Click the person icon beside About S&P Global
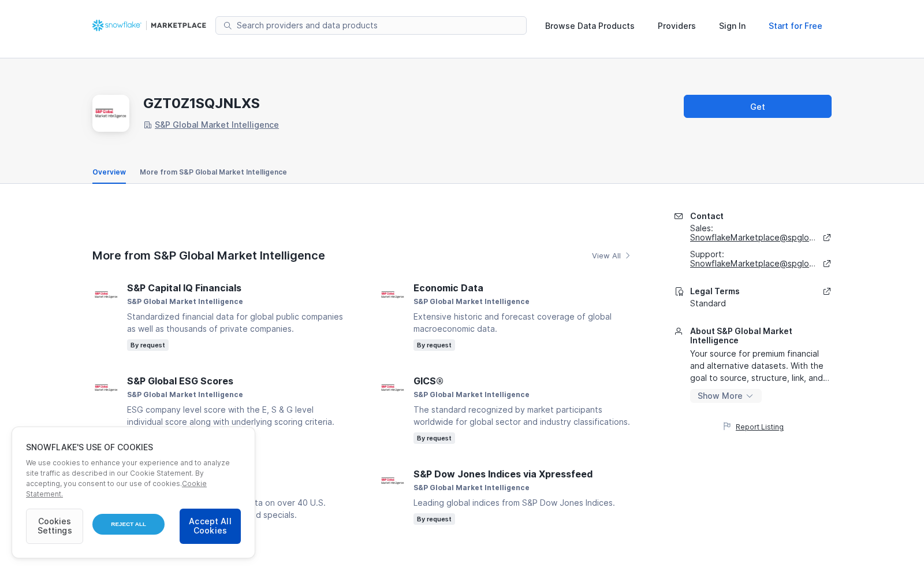The width and height of the screenshot is (924, 578). click(679, 331)
